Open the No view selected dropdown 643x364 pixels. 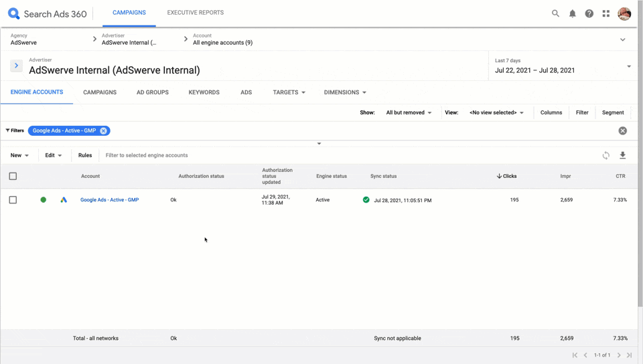click(496, 112)
